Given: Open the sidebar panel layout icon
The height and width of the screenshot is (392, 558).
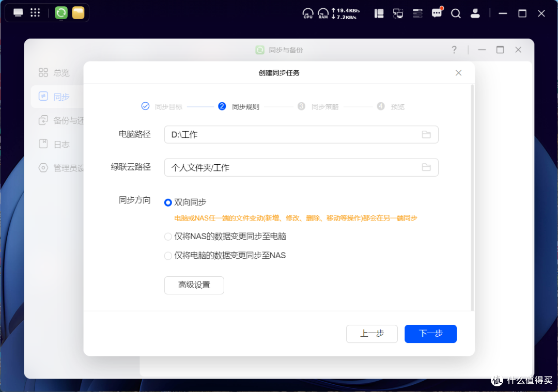Looking at the screenshot, I should coord(379,13).
